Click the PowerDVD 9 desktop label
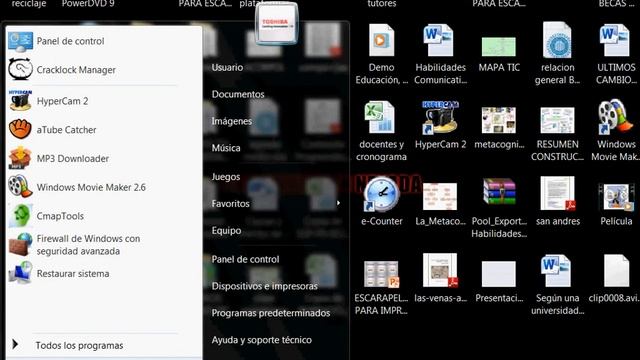 click(88, 4)
